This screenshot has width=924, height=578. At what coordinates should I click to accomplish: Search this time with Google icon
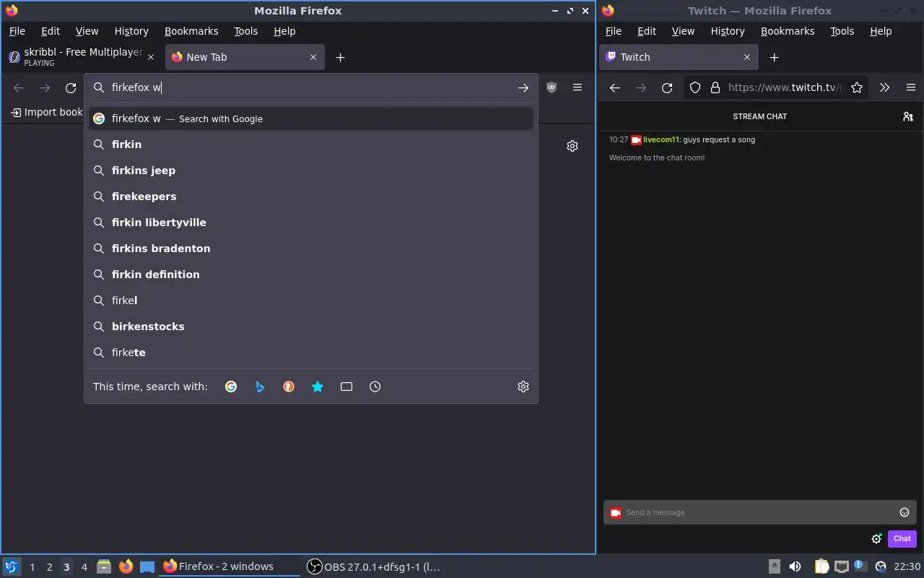coord(231,387)
